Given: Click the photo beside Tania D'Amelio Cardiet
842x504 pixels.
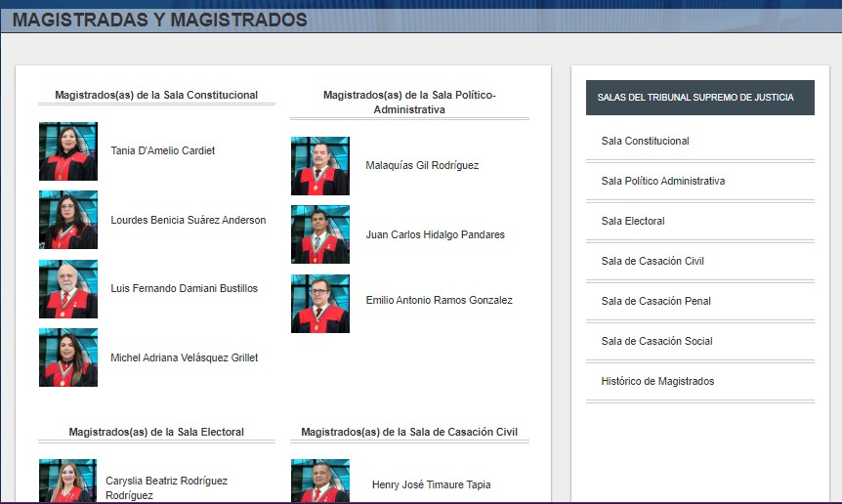Looking at the screenshot, I should (67, 151).
